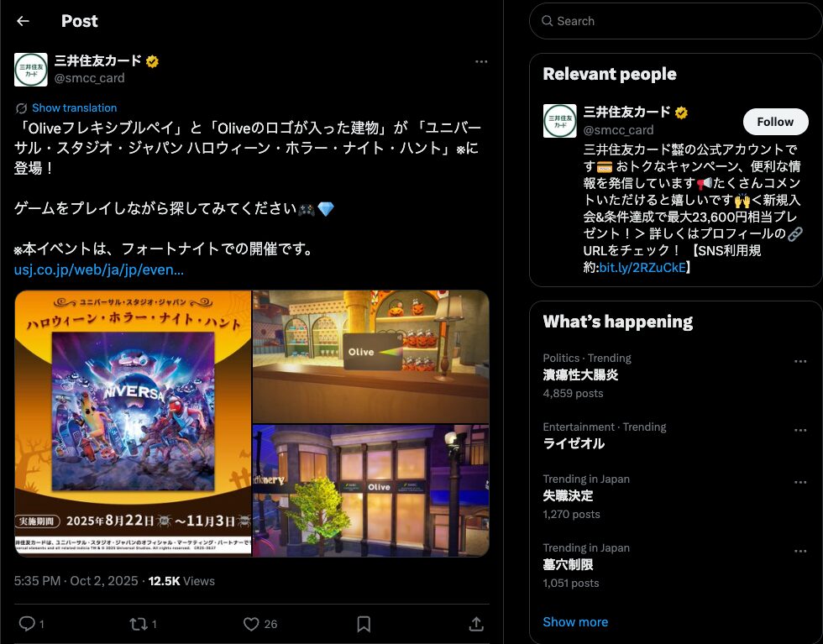Open options for the 失職決定 trend
The width and height of the screenshot is (823, 644).
(x=799, y=482)
